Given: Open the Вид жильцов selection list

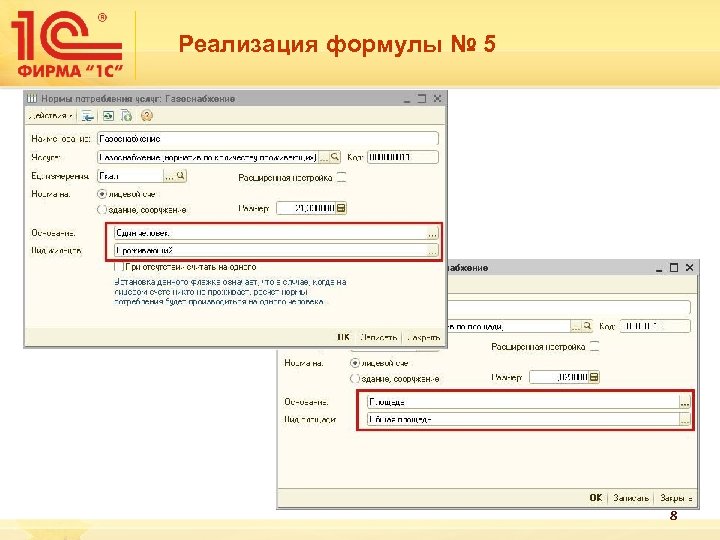Looking at the screenshot, I should coord(432,251).
